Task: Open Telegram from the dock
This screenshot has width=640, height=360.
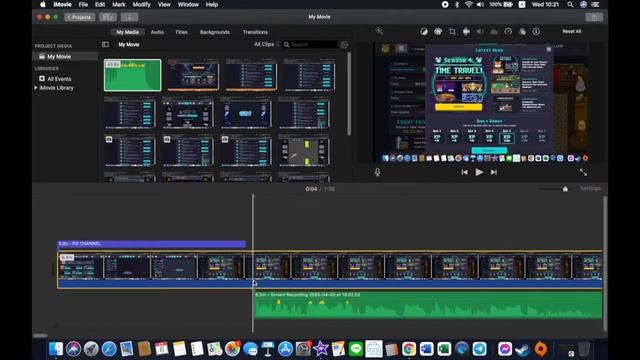Action: point(480,349)
